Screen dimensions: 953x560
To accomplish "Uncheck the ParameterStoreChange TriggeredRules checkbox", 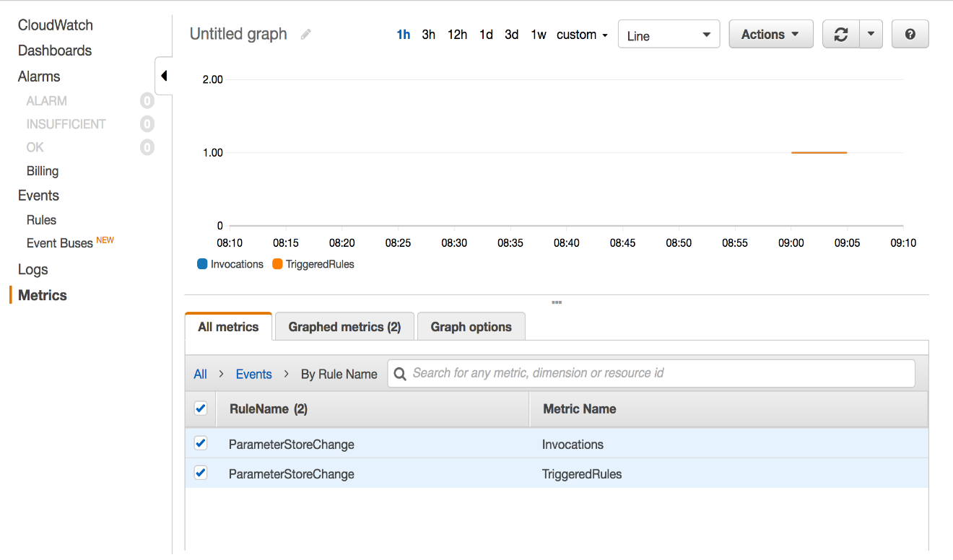I will tap(201, 473).
